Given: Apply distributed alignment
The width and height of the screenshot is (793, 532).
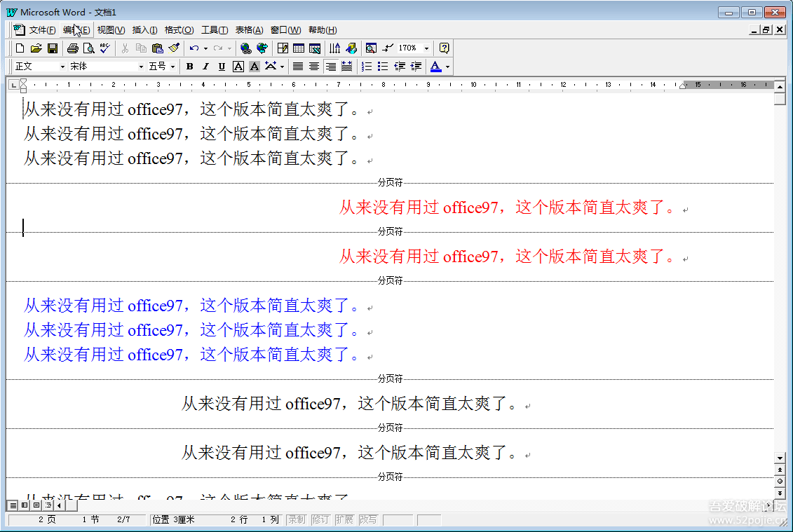Looking at the screenshot, I should 346,67.
